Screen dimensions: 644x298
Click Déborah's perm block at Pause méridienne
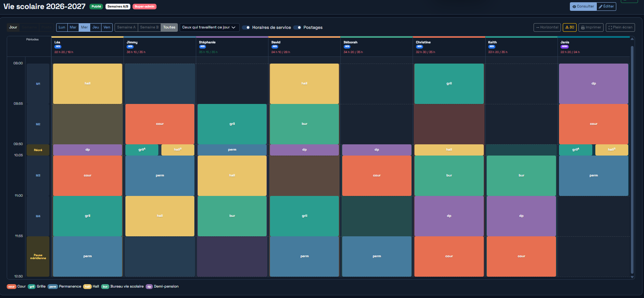tap(377, 256)
